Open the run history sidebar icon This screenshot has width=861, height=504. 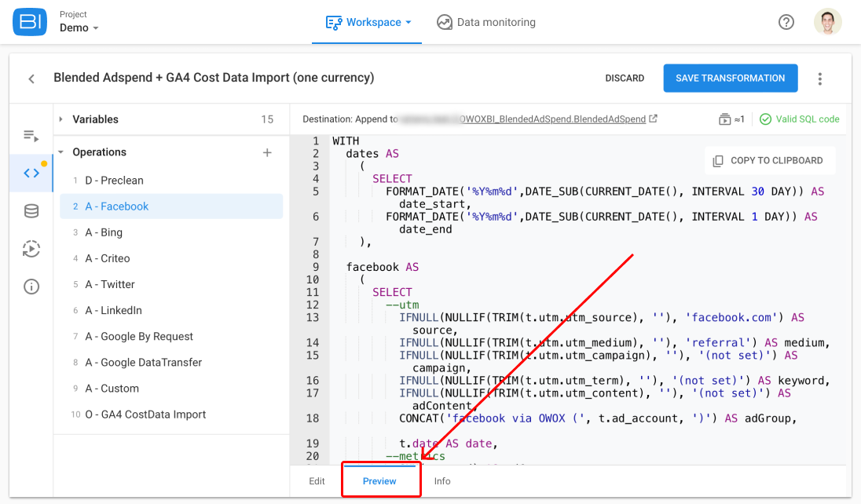[x=31, y=249]
